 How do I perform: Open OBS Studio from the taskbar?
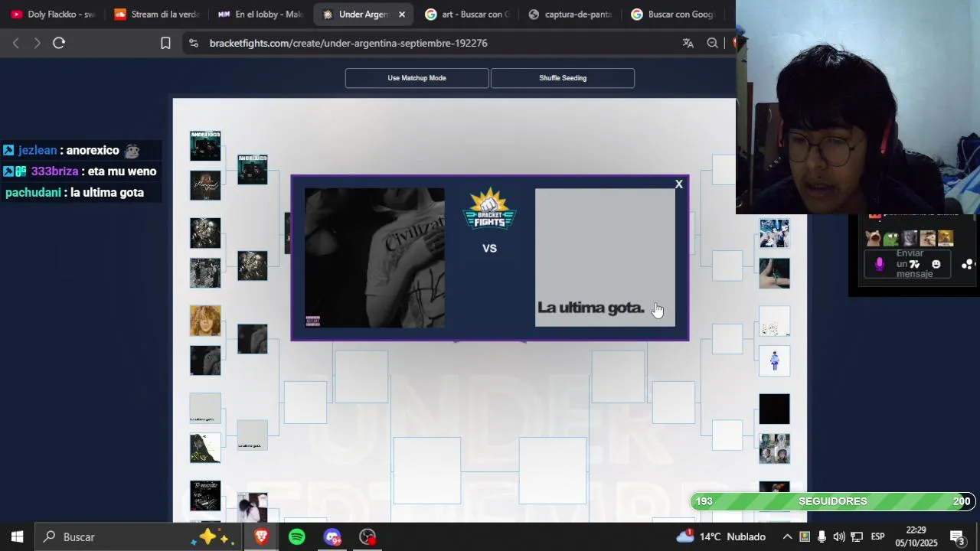pyautogui.click(x=367, y=537)
